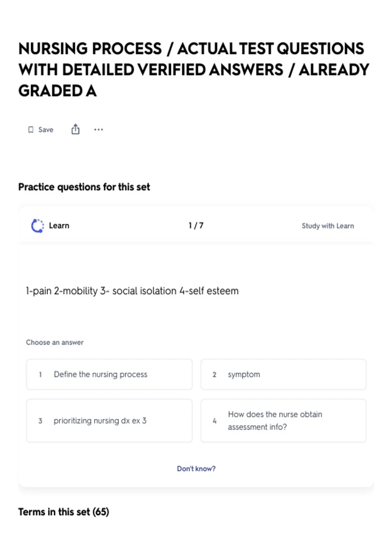Click the "Terms in this set (65)" heading
Viewport: 392px width, 556px height.
[x=64, y=512]
